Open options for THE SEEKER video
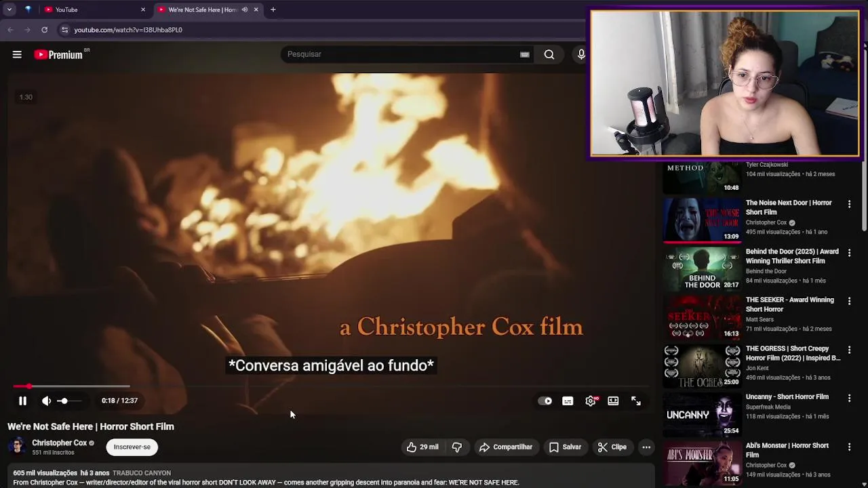Viewport: 868px width, 488px height. [x=849, y=301]
